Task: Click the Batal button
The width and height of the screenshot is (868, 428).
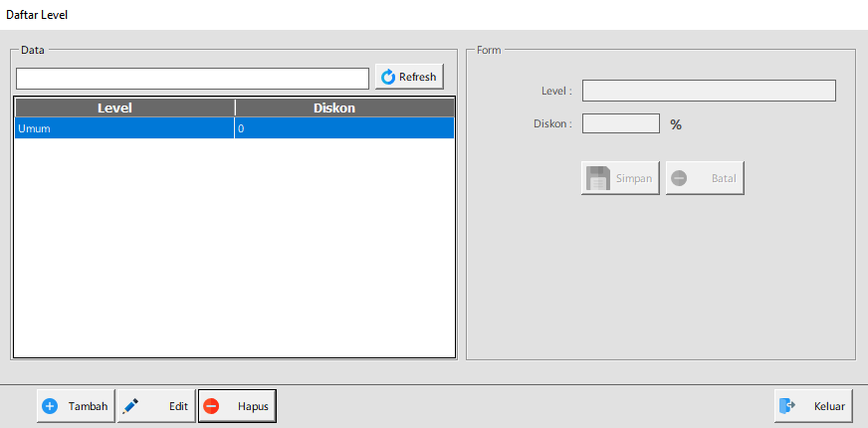Action: (x=705, y=178)
